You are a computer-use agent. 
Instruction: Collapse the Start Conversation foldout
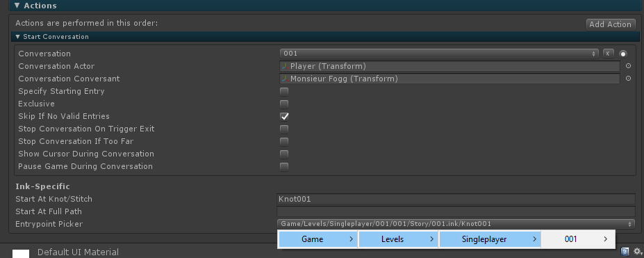point(17,37)
